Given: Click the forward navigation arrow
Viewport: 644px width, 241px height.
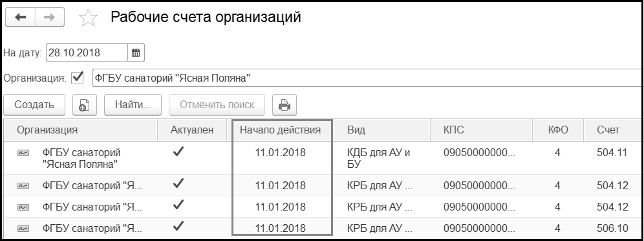Looking at the screenshot, I should click(x=50, y=17).
